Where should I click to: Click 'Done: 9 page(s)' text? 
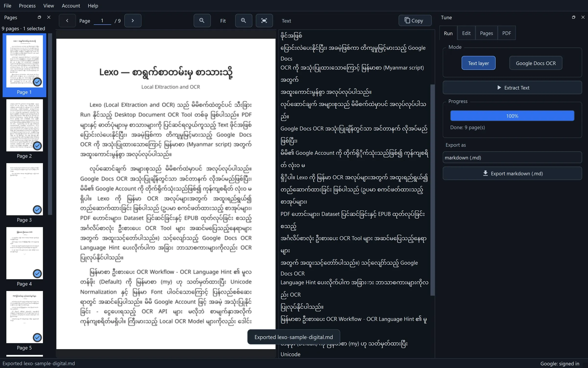click(x=467, y=127)
